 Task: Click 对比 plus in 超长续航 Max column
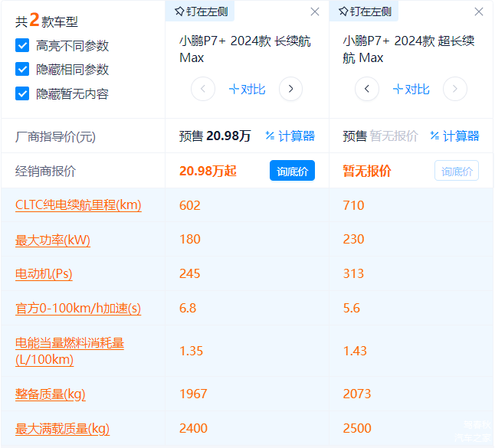(x=411, y=90)
